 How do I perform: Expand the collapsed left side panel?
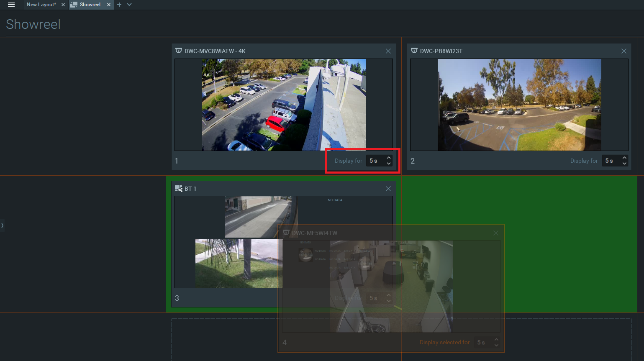(2, 225)
